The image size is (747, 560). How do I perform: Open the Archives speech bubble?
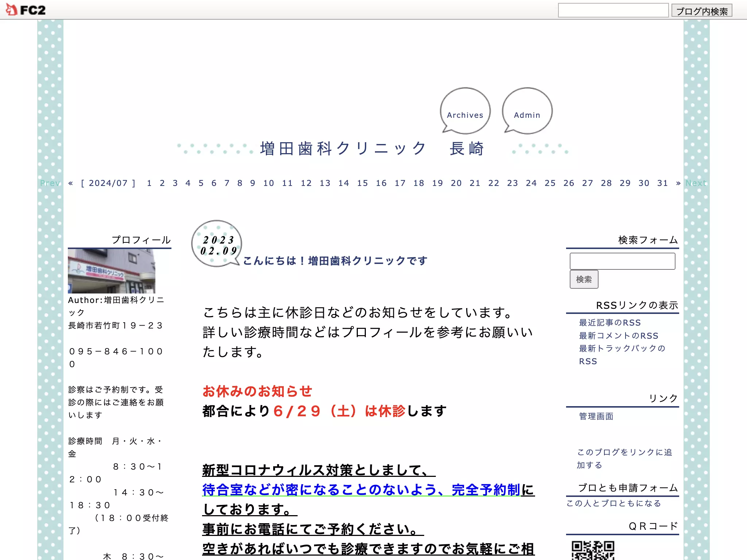(465, 111)
